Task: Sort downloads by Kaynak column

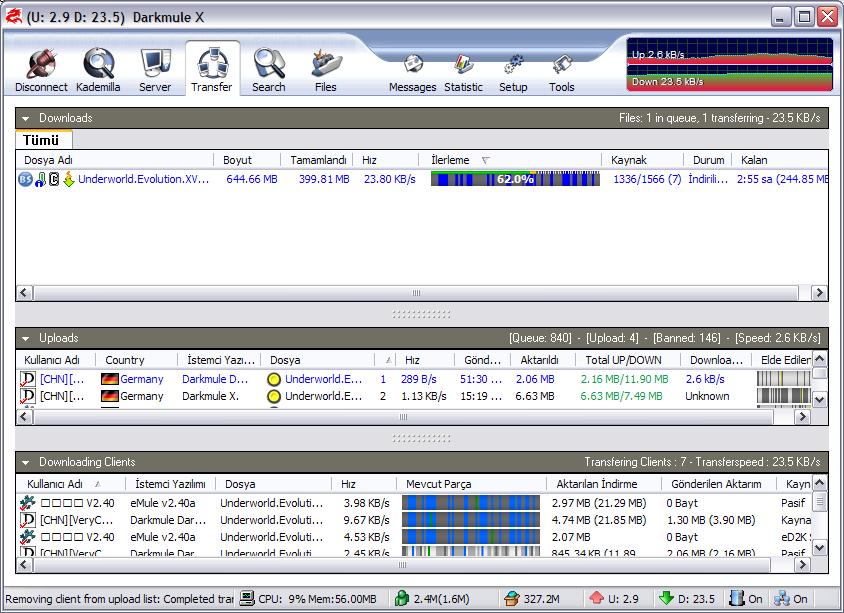Action: point(642,160)
